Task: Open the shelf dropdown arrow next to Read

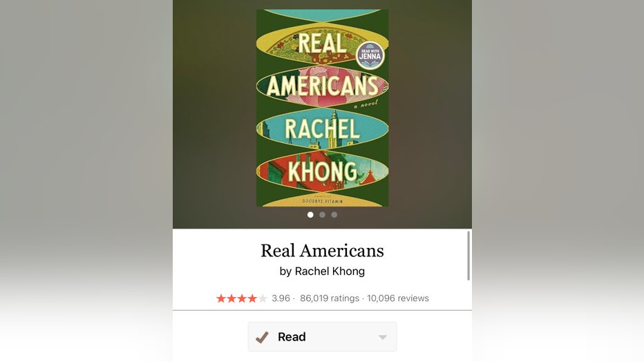Action: (382, 337)
